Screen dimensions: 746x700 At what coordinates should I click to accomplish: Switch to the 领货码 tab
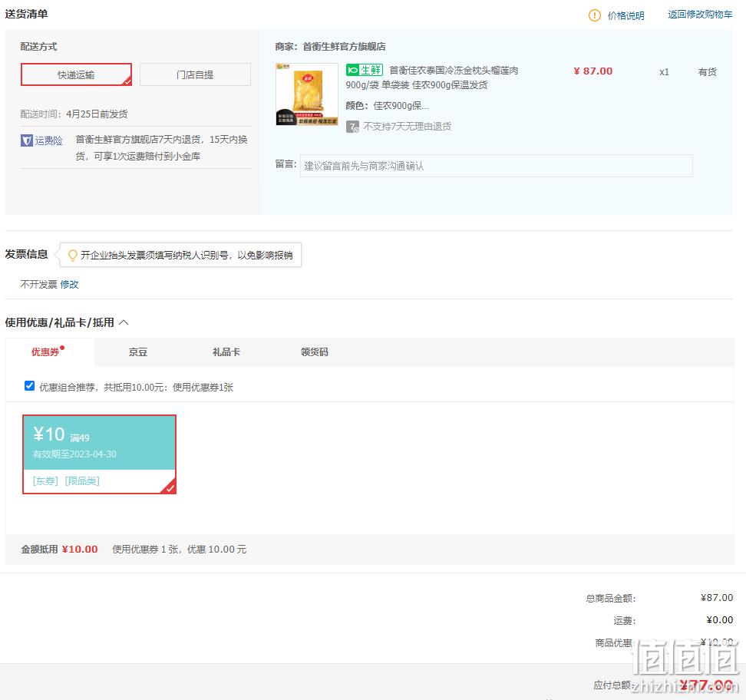pyautogui.click(x=315, y=352)
